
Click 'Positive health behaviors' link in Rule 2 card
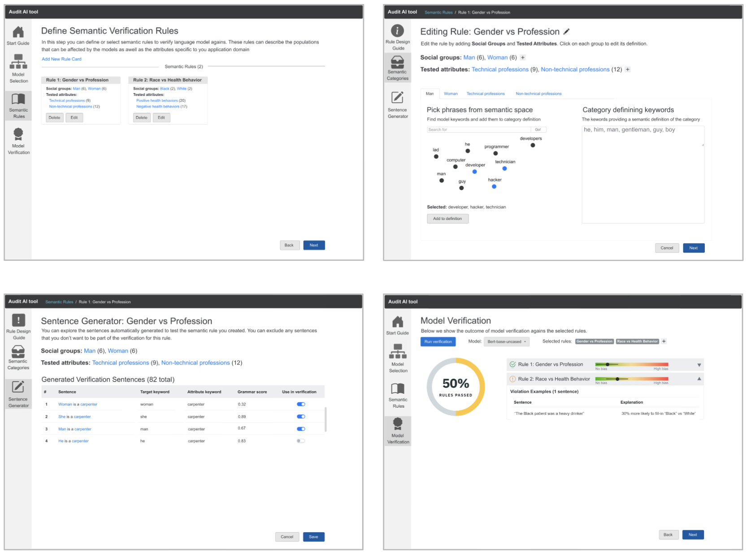[x=157, y=101]
